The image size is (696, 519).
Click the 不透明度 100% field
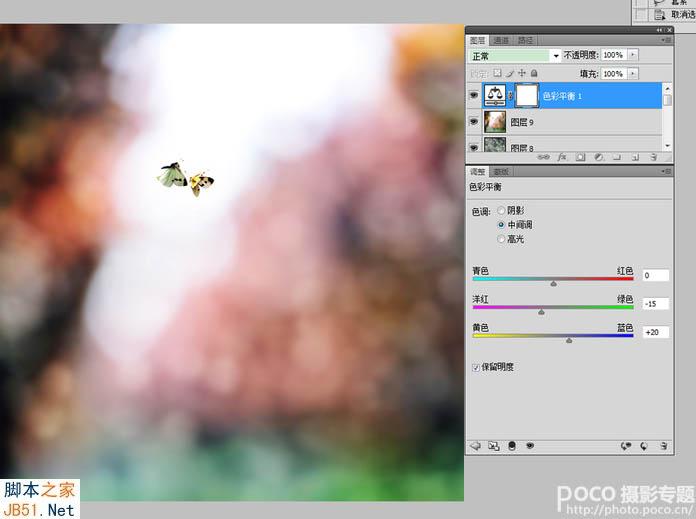[x=613, y=55]
